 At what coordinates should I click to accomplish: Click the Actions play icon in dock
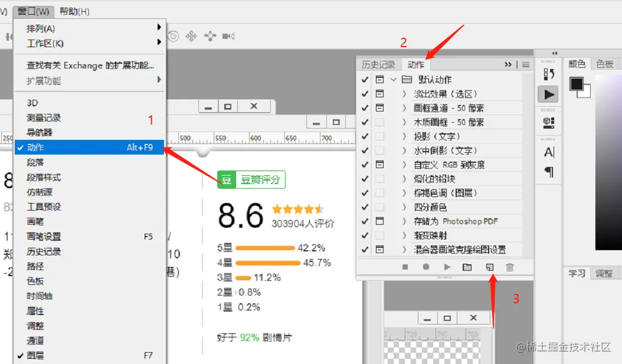point(548,94)
